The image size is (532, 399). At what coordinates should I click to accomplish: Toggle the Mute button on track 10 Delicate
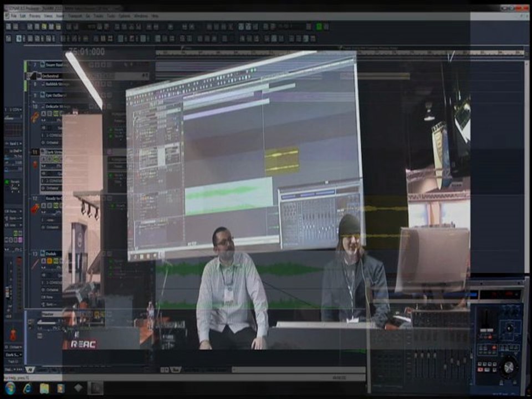[x=43, y=114]
